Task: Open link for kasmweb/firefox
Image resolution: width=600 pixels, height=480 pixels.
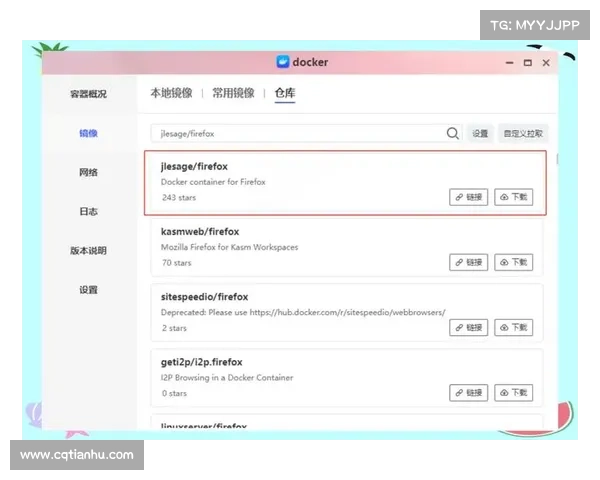Action: coord(468,262)
